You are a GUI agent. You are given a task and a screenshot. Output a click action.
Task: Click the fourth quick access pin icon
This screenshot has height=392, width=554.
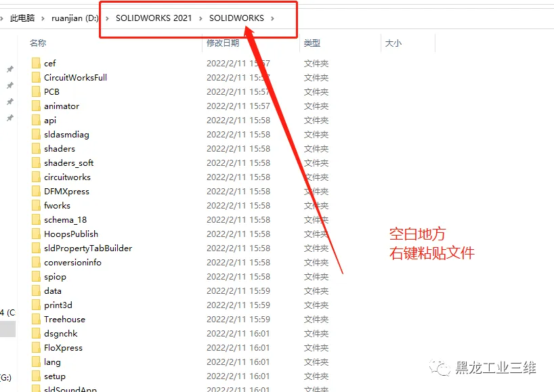[x=10, y=118]
